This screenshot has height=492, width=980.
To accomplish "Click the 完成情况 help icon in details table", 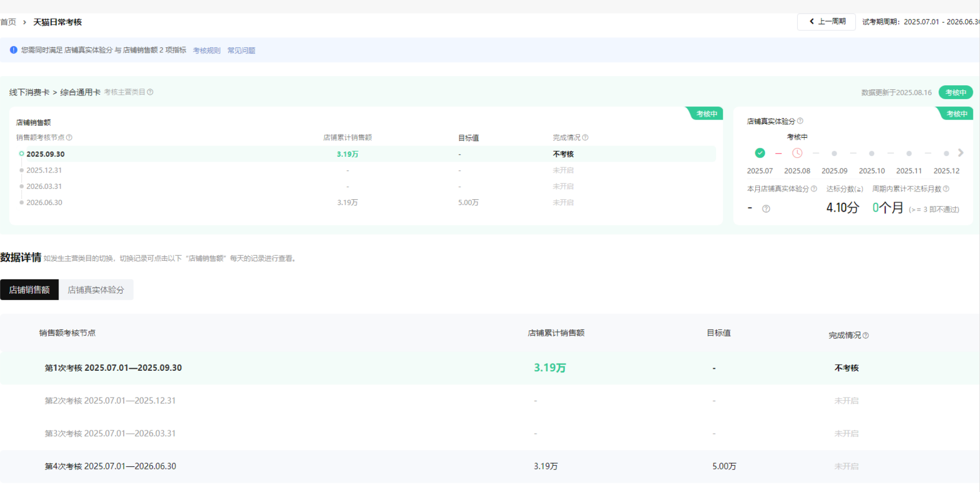I will [866, 335].
